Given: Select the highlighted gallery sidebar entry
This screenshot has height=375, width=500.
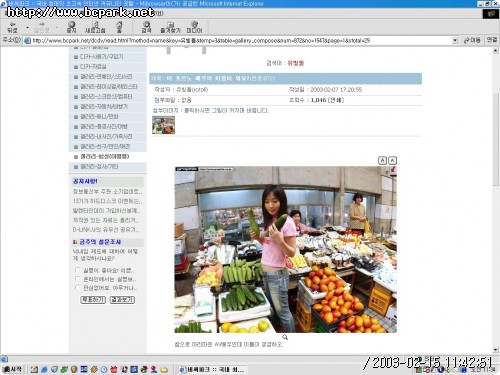Looking at the screenshot, I should (x=105, y=156).
